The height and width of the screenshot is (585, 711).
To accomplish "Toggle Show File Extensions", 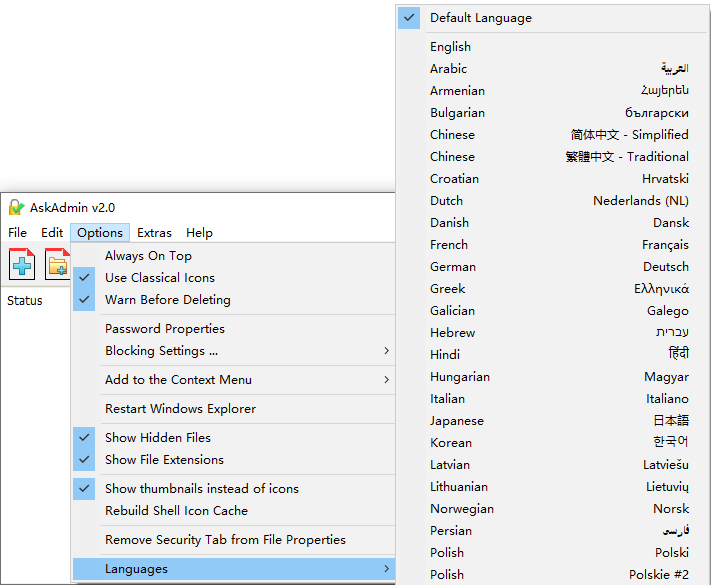I will click(234, 459).
